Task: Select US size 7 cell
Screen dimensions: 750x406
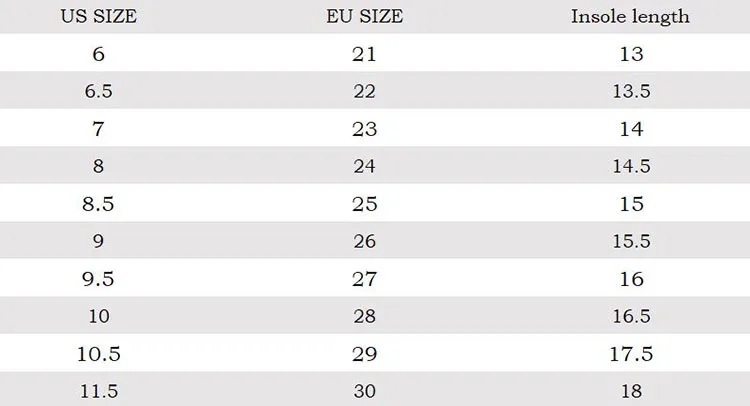Action: pyautogui.click(x=98, y=129)
